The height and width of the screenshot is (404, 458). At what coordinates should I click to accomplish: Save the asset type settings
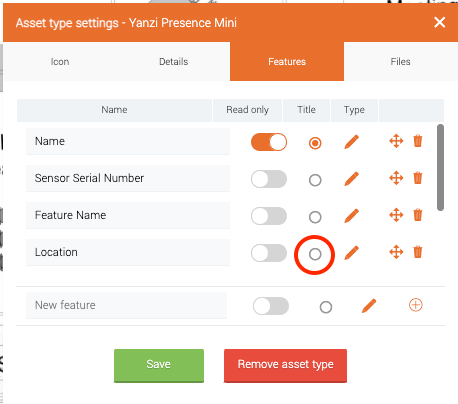pos(159,365)
